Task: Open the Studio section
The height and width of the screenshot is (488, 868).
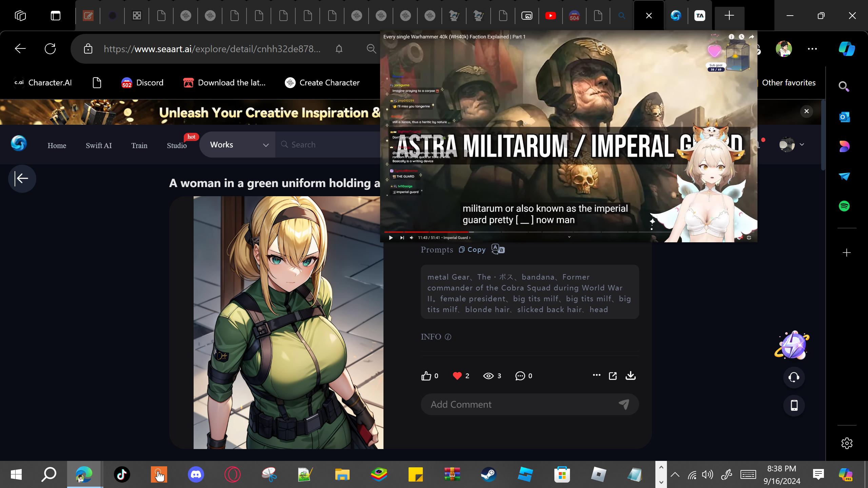Action: coord(177,145)
